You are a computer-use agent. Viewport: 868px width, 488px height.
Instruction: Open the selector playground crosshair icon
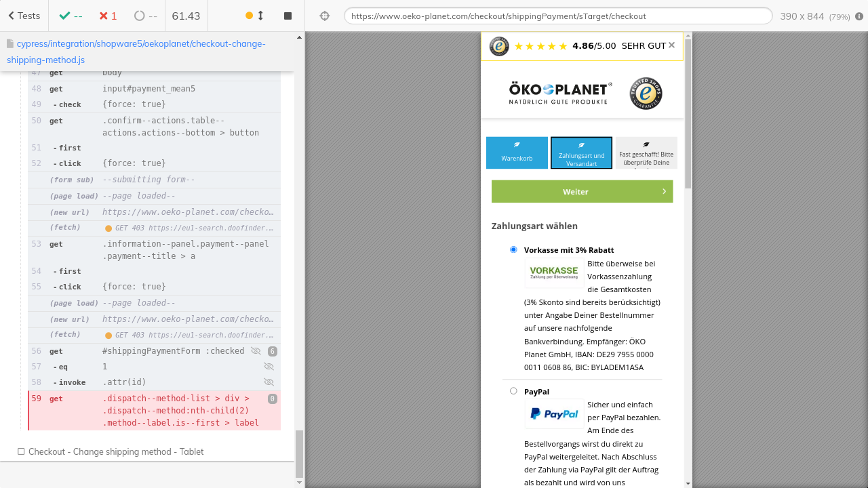pos(325,16)
